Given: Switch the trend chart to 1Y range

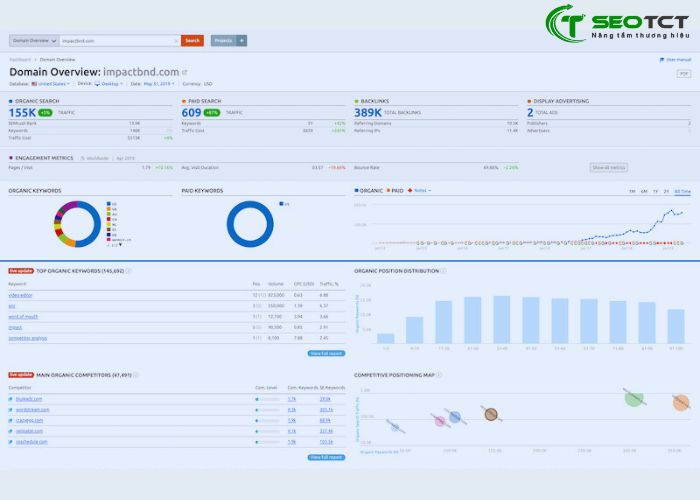Looking at the screenshot, I should coord(655,192).
